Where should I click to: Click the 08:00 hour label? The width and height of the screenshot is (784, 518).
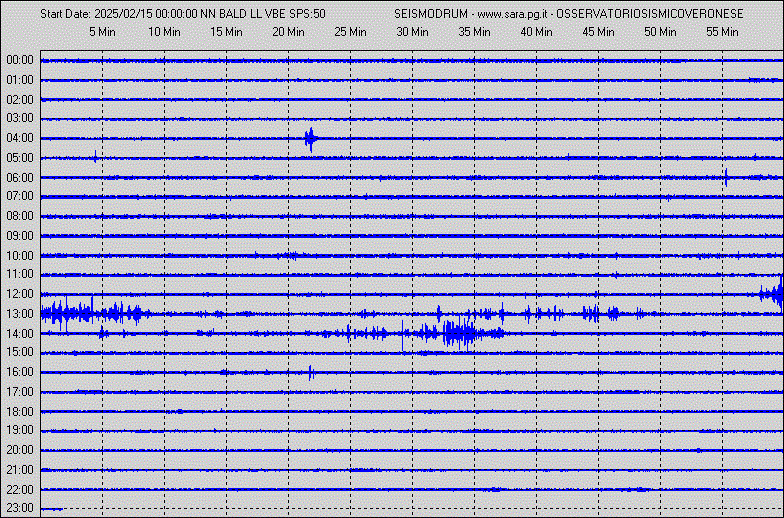tap(20, 216)
